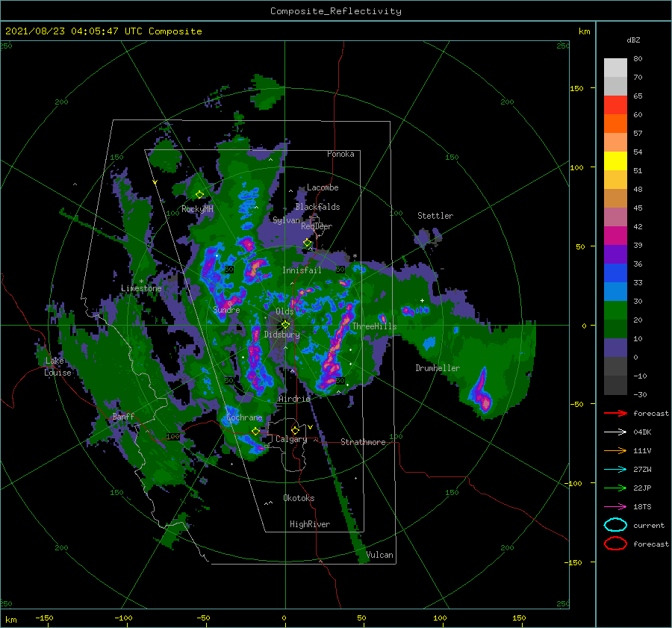Click the Ponoka city label
Image resolution: width=672 pixels, height=628 pixels.
[340, 154]
